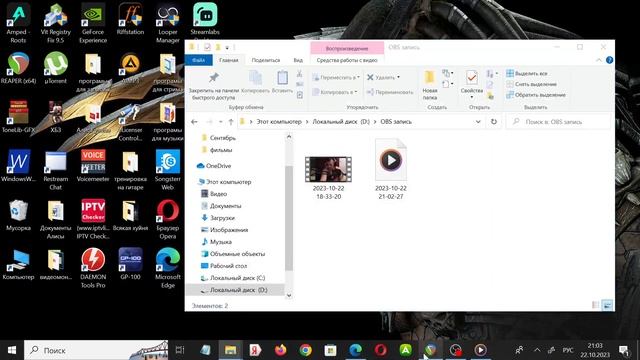Go up one folder level with up arrow

click(x=231, y=122)
